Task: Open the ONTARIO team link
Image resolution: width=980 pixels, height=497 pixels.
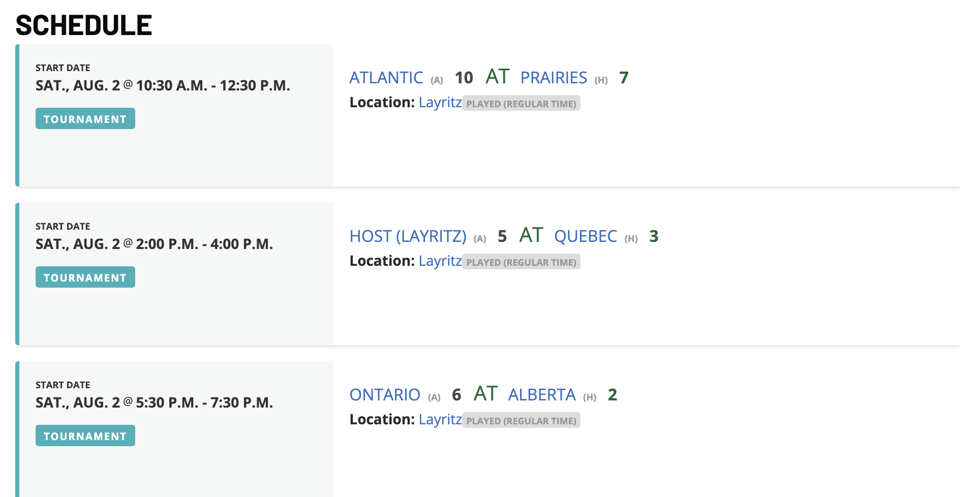Action: 385,395
